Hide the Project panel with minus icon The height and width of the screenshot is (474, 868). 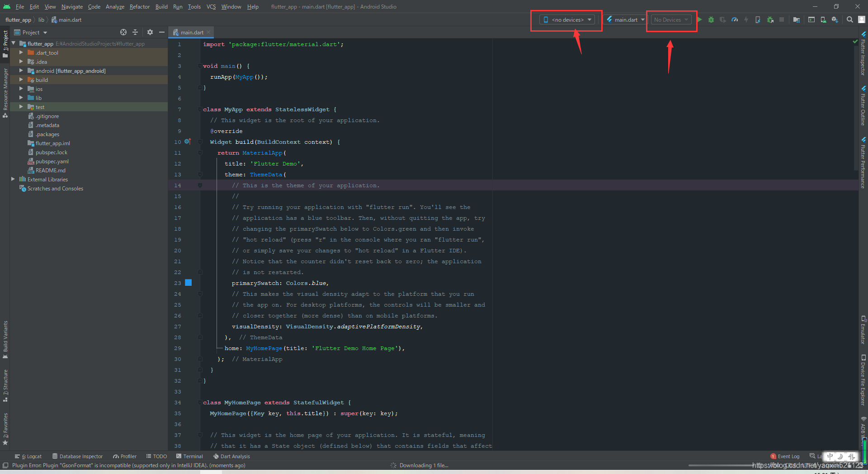point(162,32)
